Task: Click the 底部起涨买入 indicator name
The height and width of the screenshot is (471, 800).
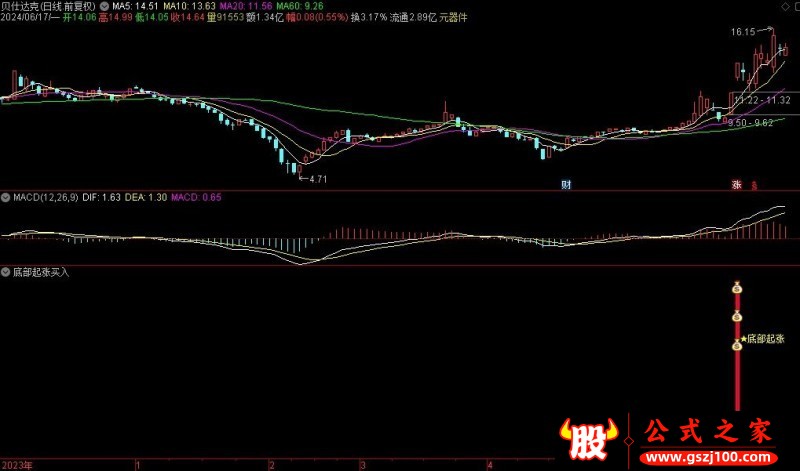Action: (41, 272)
